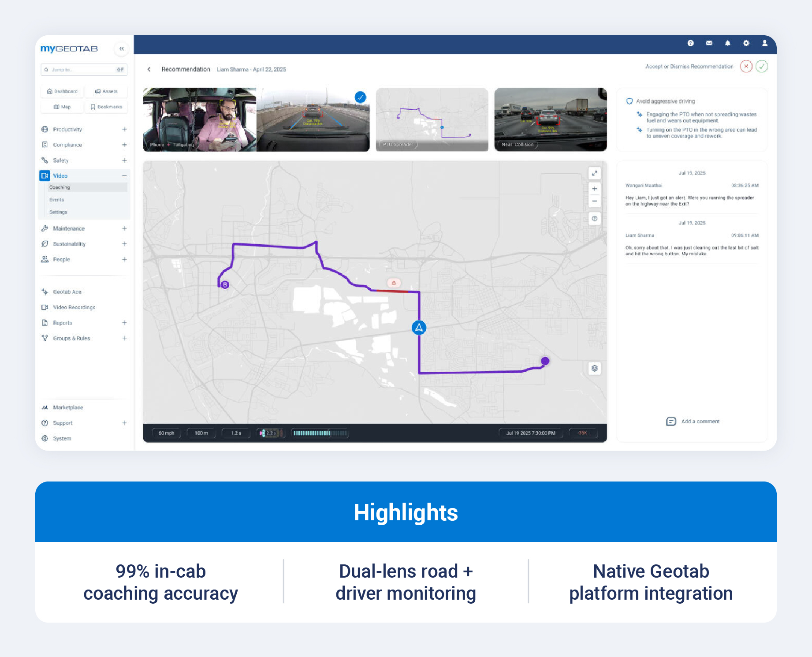
Task: Click the Liam Sharma comment name
Action: tap(640, 235)
